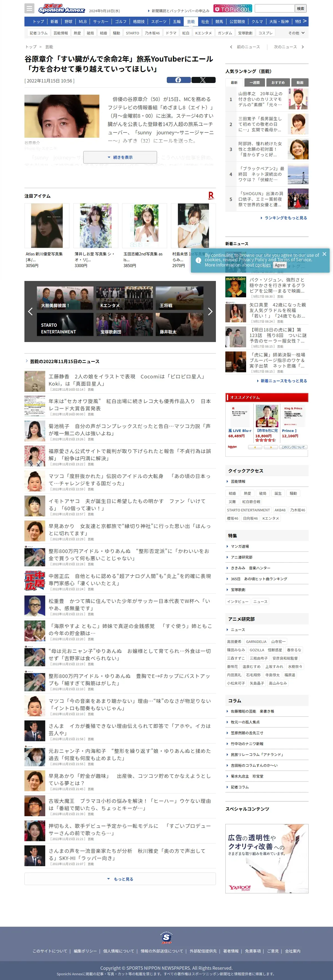This screenshot has width=333, height=980.
Task: Click the 結婚 quick access tag
Action: 232,493
